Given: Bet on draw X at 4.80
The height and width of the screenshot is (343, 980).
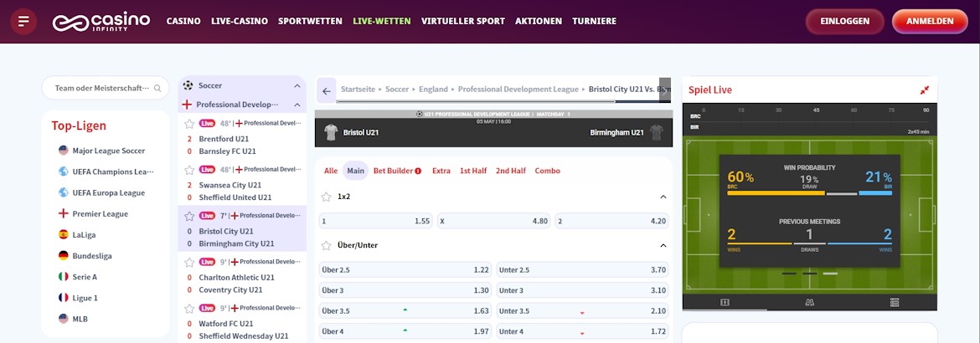Looking at the screenshot, I should [x=493, y=221].
